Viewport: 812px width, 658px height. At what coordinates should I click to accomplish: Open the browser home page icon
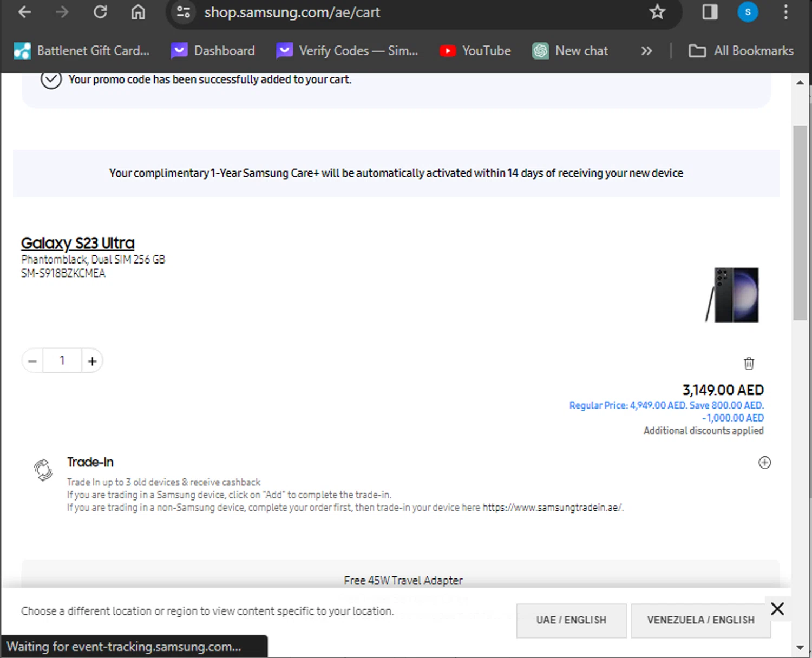138,12
